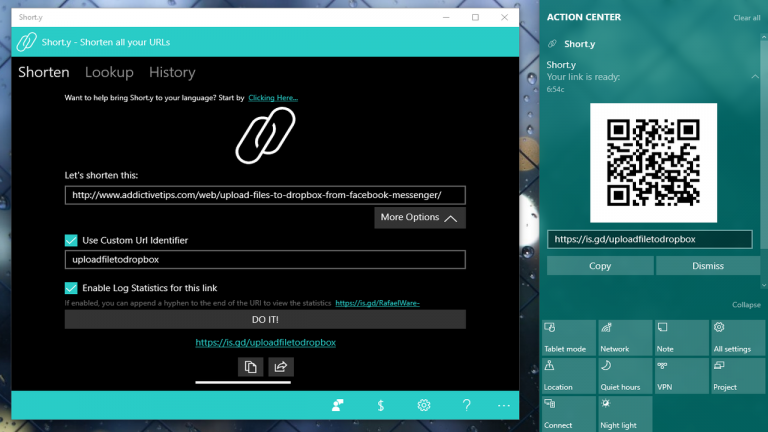Select the Shorten tab
768x432 pixels.
pos(44,72)
